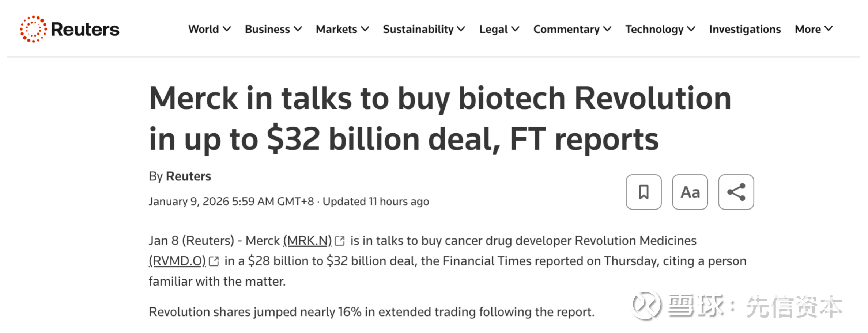
Task: Open the RVMD.O stock link
Action: [177, 261]
